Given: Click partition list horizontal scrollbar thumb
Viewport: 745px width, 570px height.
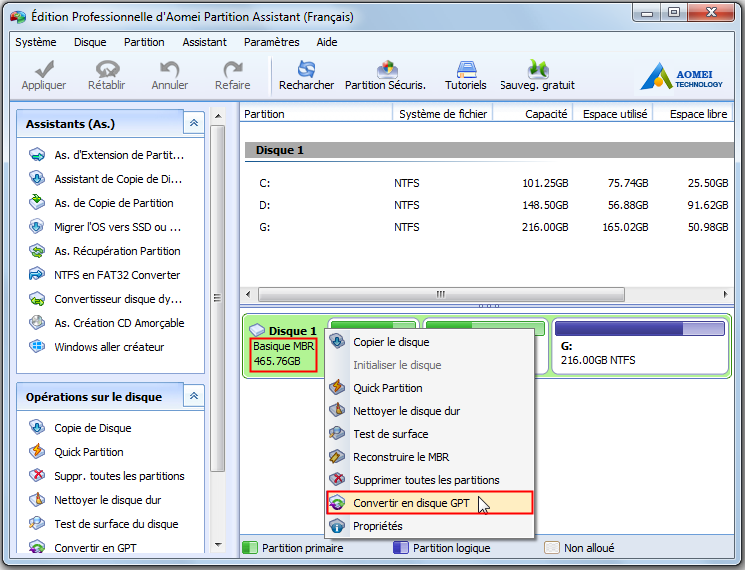Looking at the screenshot, I should coord(441,294).
